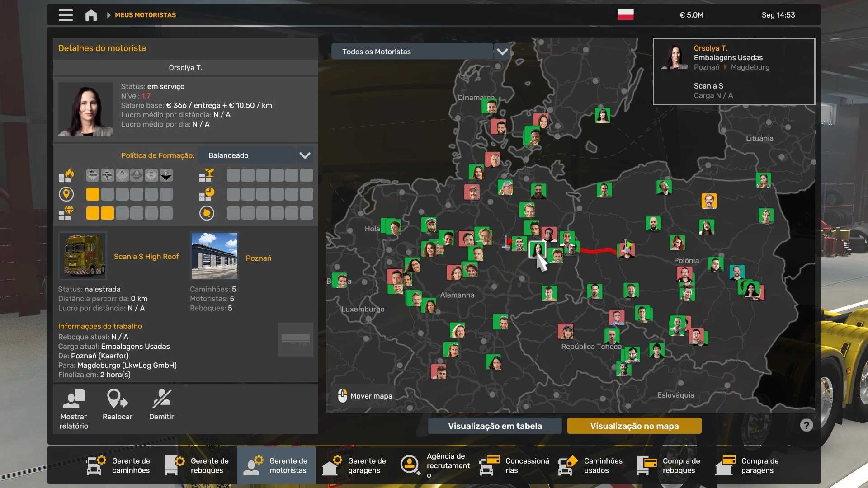Open Caminhões usados tab
Screen dimensions: 868x488
point(591,465)
